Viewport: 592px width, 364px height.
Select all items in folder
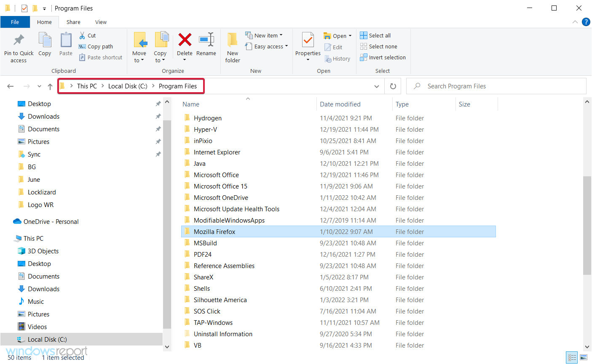[375, 36]
